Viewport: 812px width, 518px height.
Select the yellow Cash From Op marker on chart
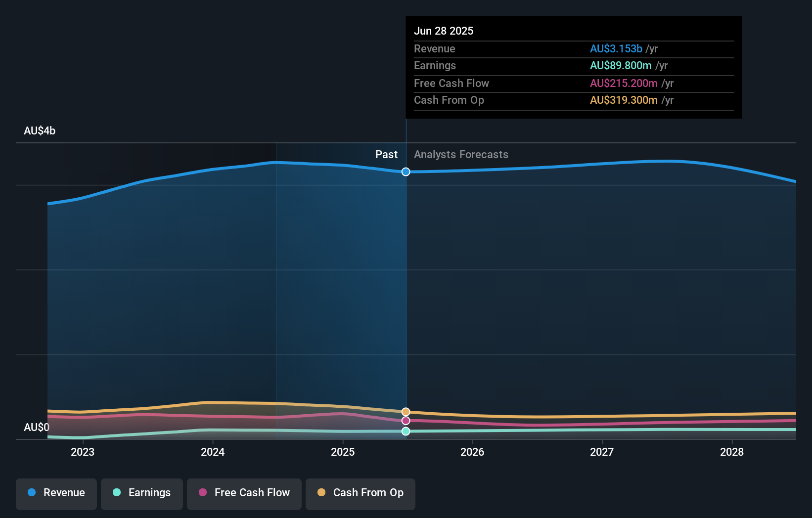406,411
